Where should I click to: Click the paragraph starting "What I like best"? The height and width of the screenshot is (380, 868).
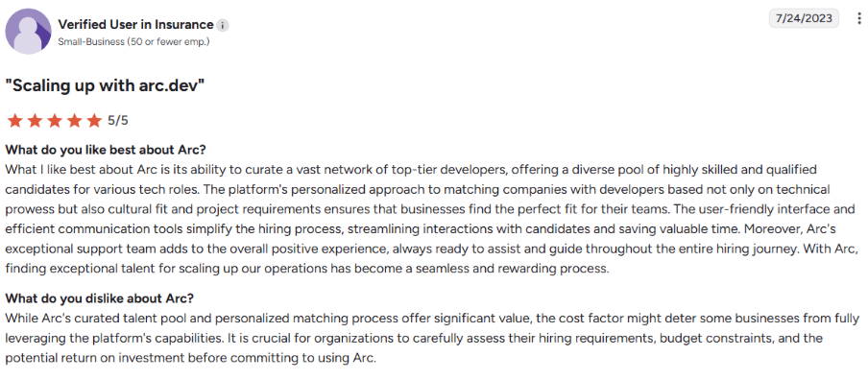(x=432, y=220)
